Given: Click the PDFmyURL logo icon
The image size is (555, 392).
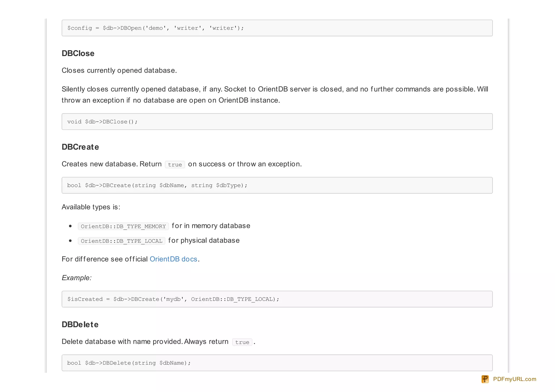Looking at the screenshot, I should pyautogui.click(x=485, y=379).
